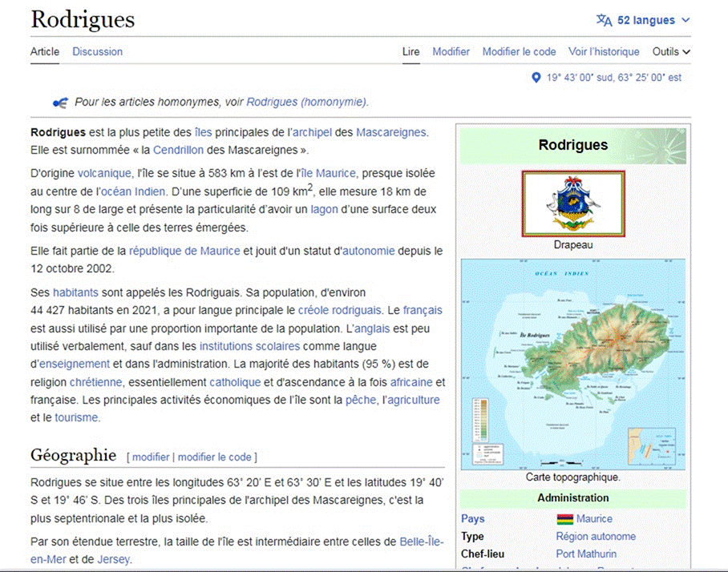Viewport: 728px width, 572px height.
Task: Follow the république de Maurice link
Action: [184, 251]
